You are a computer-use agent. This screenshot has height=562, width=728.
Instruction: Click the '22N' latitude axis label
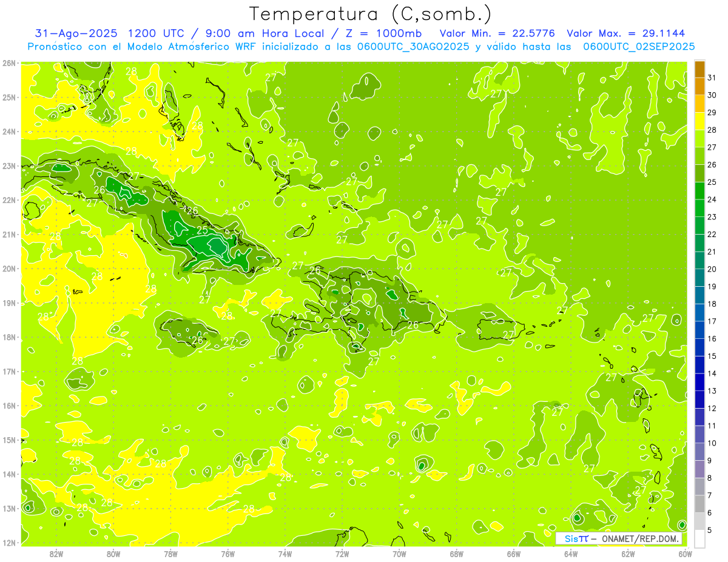tap(9, 199)
